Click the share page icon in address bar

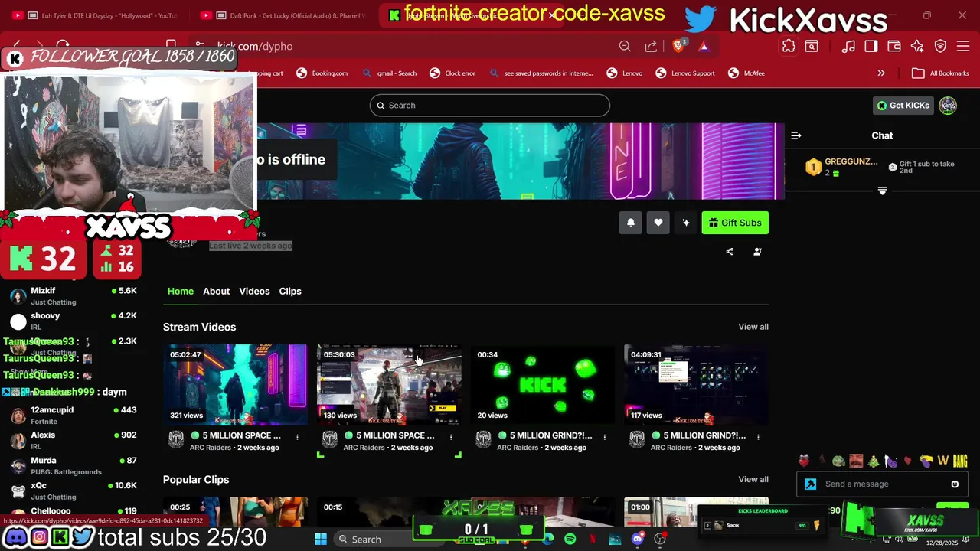point(651,46)
